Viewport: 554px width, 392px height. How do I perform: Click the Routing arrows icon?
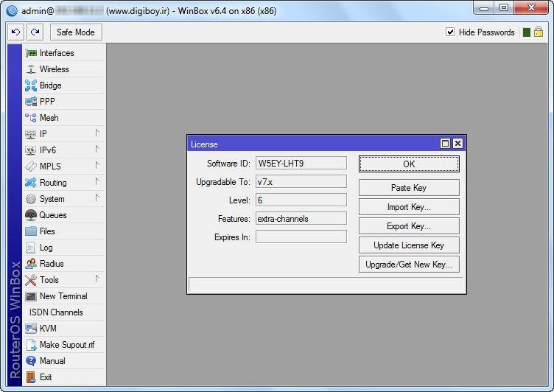31,183
